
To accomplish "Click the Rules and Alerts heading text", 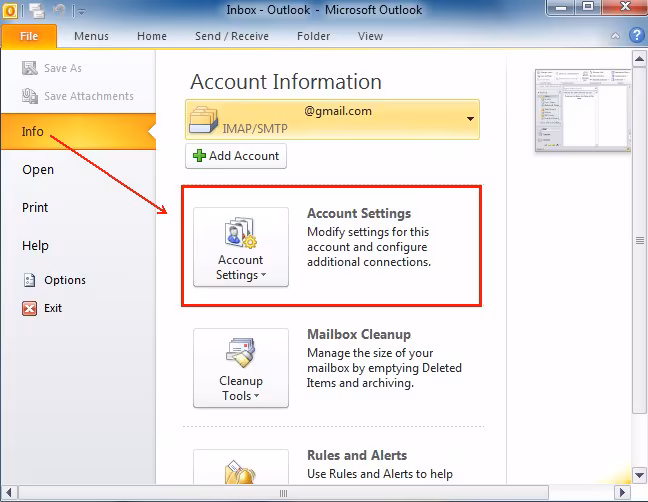I will pyautogui.click(x=357, y=455).
